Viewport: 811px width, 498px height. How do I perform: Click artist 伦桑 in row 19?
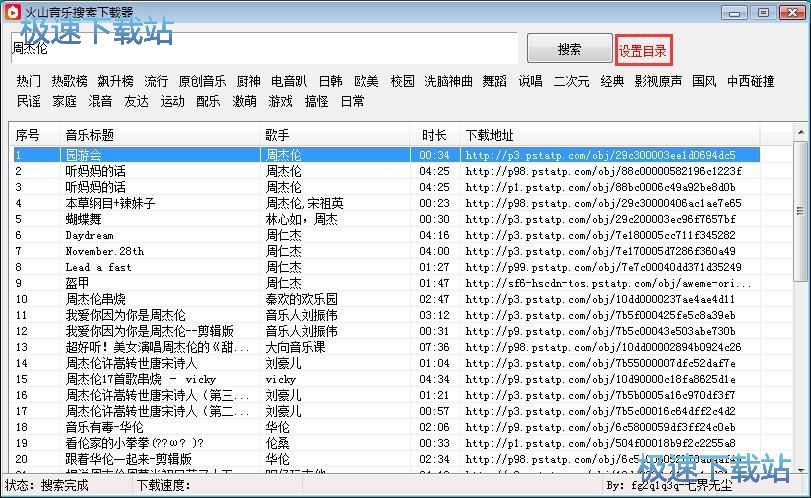tap(278, 444)
